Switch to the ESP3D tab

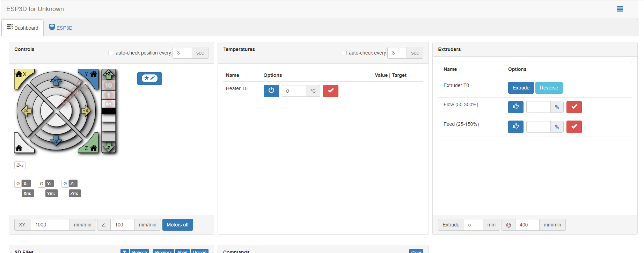point(61,28)
